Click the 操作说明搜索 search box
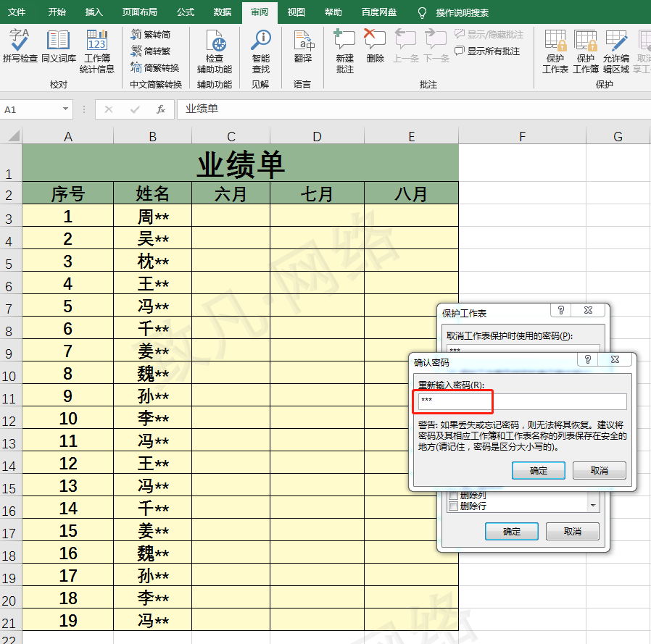 coord(462,13)
